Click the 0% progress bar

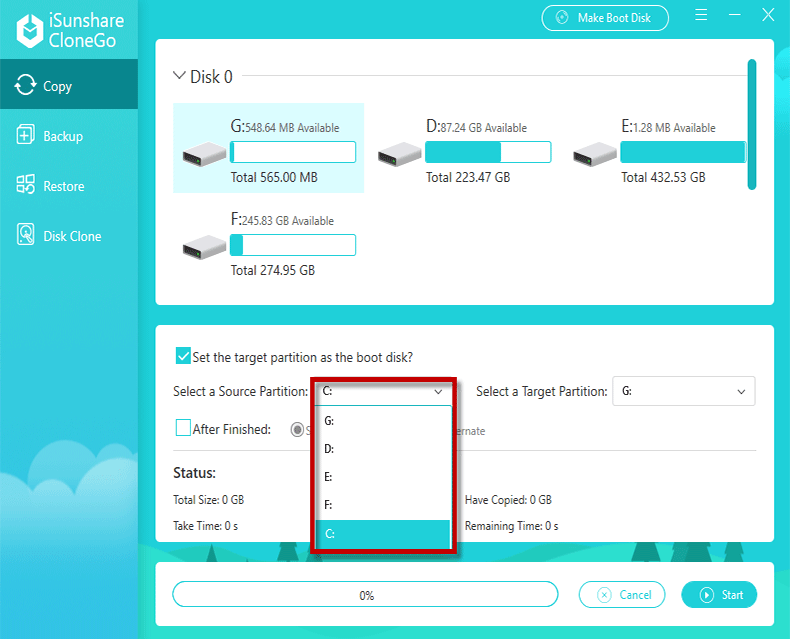[365, 595]
